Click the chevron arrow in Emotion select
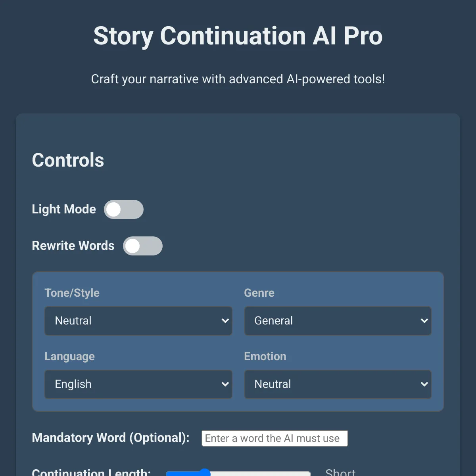Screen dimensions: 476x476 point(424,384)
